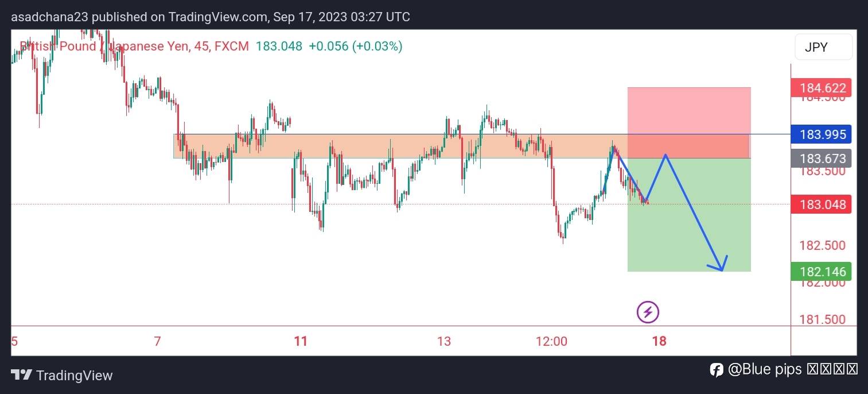Click the 183.673 entry price label
The image size is (868, 394).
(x=821, y=159)
